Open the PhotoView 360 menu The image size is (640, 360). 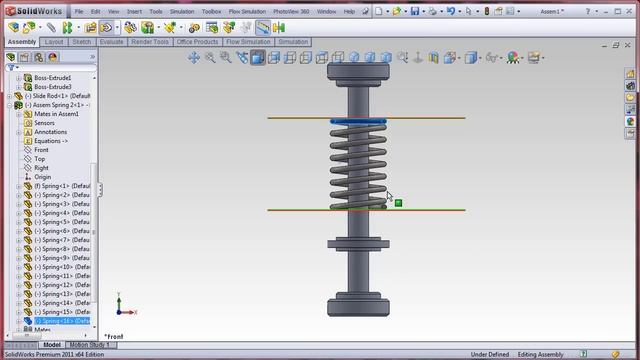[291, 11]
